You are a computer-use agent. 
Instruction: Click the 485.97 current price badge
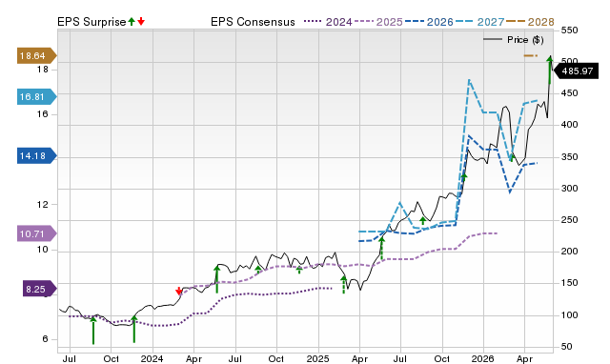576,71
